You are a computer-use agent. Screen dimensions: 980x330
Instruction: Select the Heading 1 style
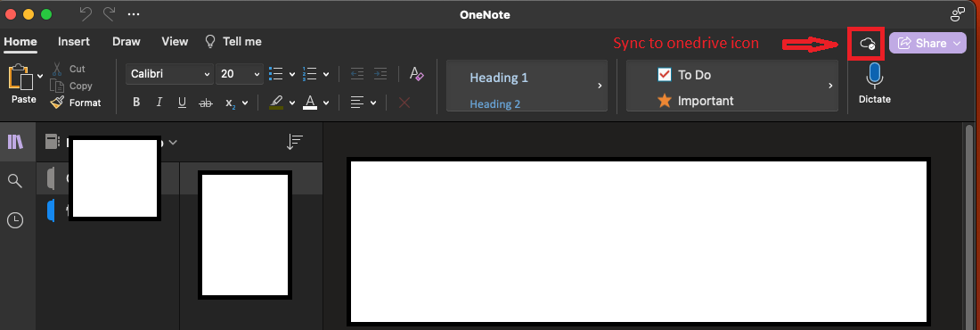coord(499,78)
